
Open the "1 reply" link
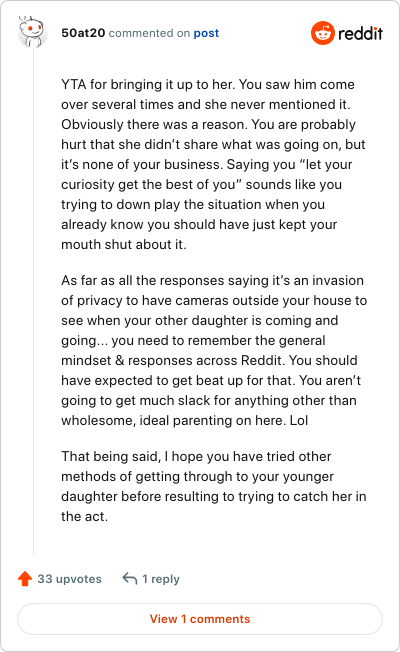tap(161, 579)
